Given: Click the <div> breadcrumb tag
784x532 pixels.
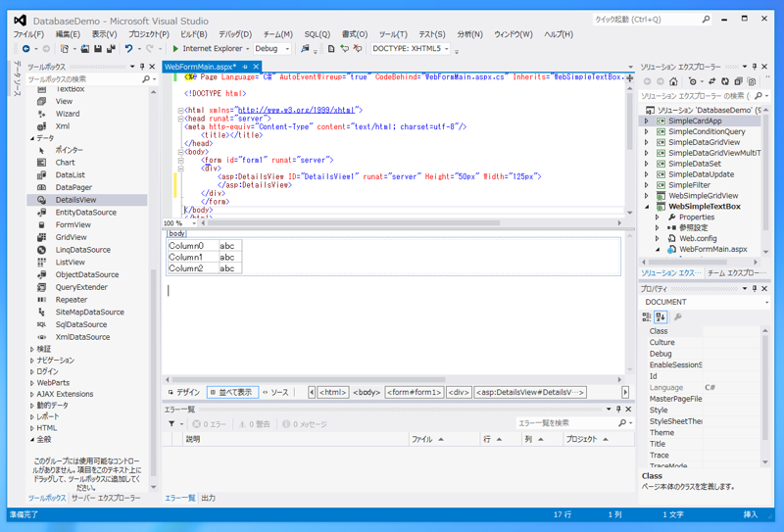Looking at the screenshot, I should [459, 393].
